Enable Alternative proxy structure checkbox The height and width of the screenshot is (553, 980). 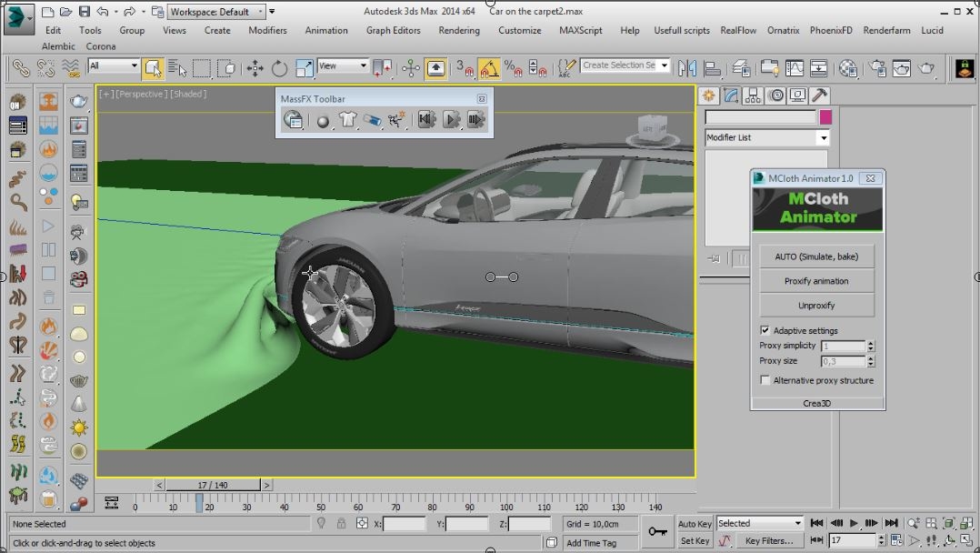coord(765,380)
